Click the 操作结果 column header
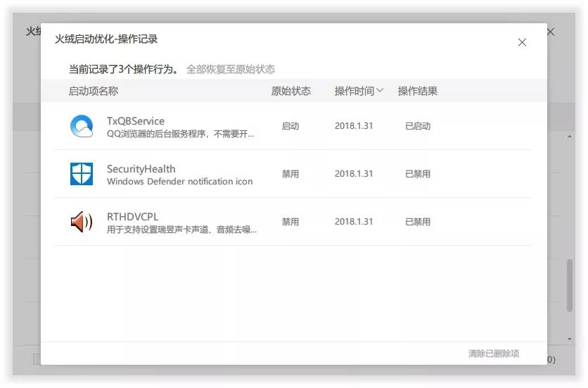 point(417,91)
